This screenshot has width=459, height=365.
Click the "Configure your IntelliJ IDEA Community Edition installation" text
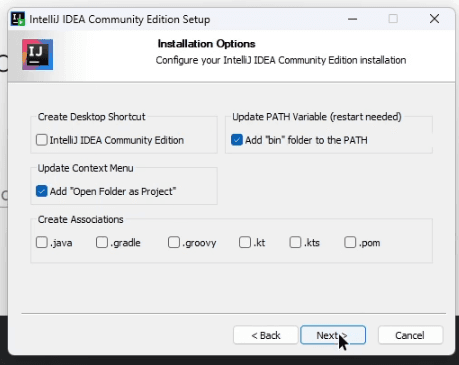281,60
